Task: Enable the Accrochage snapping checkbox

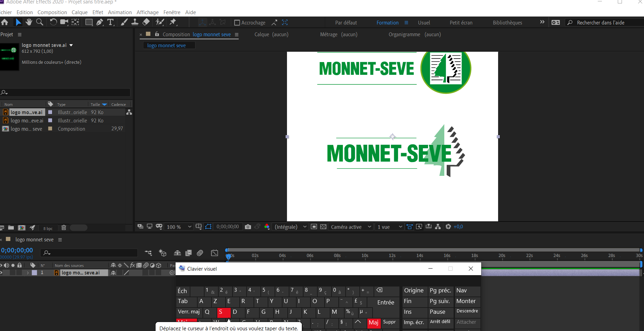Action: (237, 23)
